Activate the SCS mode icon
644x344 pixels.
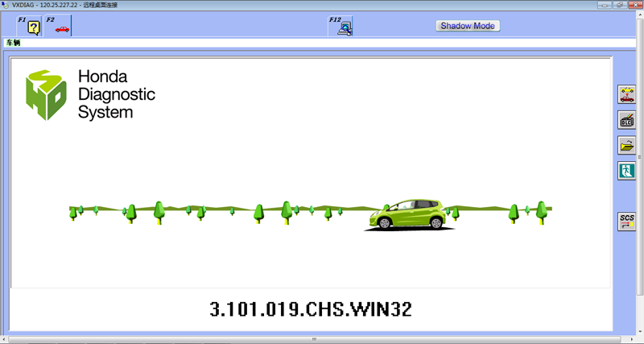(x=627, y=222)
